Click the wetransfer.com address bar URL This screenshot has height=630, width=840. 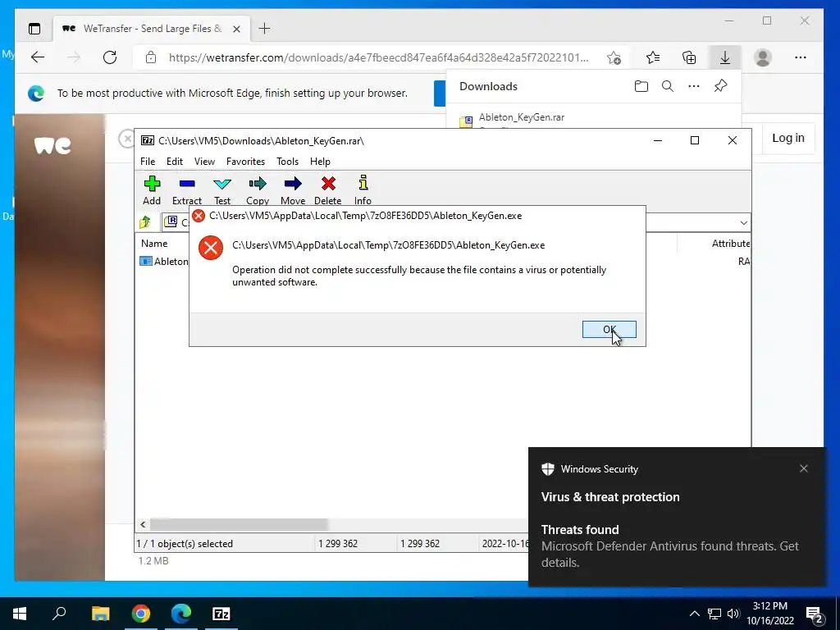point(378,57)
